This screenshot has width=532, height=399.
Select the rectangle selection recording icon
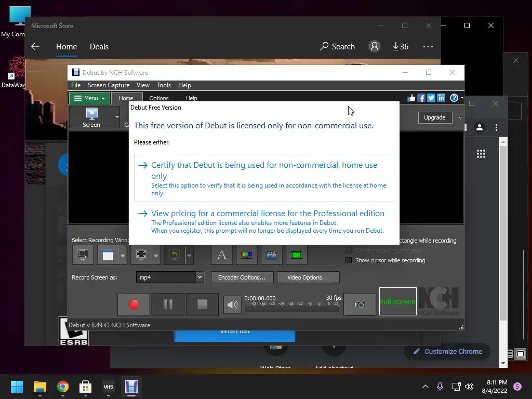coord(83,255)
